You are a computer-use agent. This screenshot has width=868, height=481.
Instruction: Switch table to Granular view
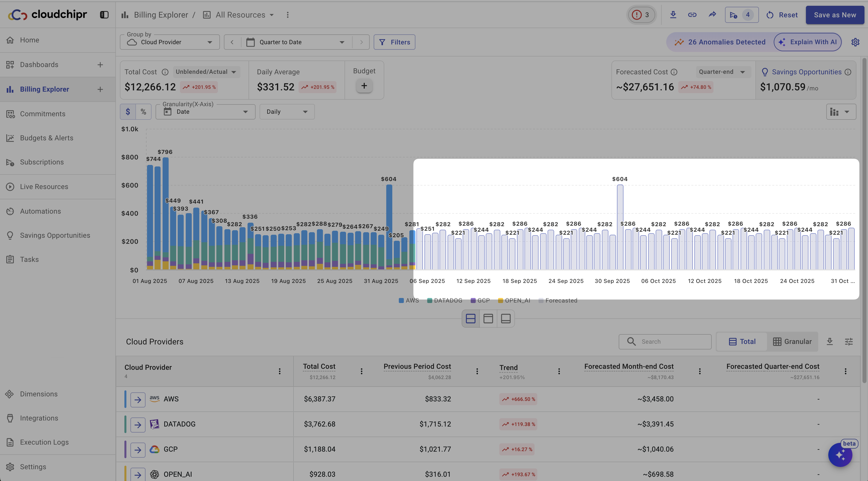(792, 342)
